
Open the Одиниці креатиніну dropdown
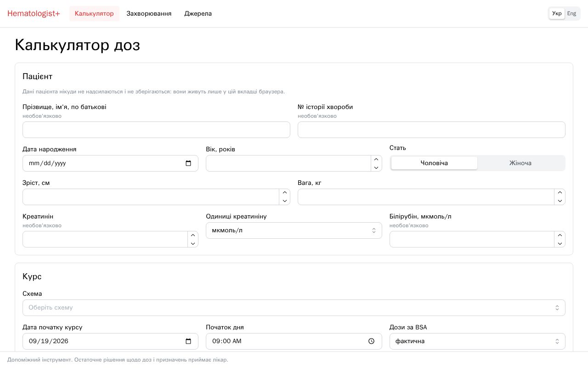pos(294,230)
